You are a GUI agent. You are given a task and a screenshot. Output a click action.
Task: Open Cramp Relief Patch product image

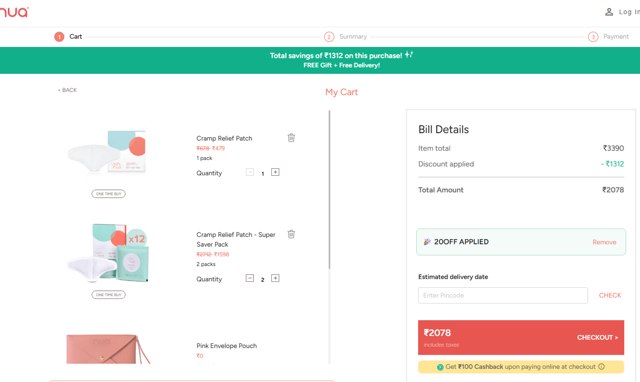[x=107, y=152]
